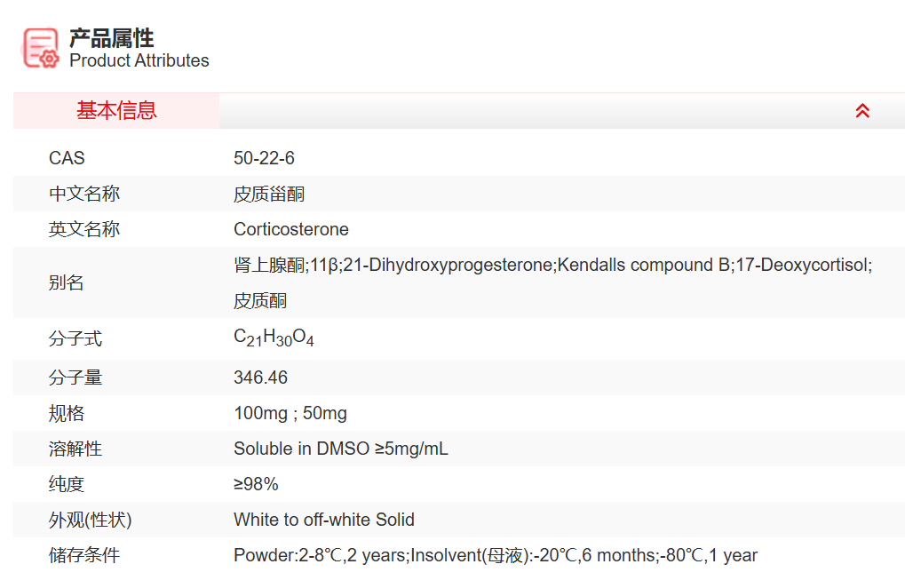Click the English name Corticosterone
This screenshot has height=588, width=905.
[x=291, y=229]
